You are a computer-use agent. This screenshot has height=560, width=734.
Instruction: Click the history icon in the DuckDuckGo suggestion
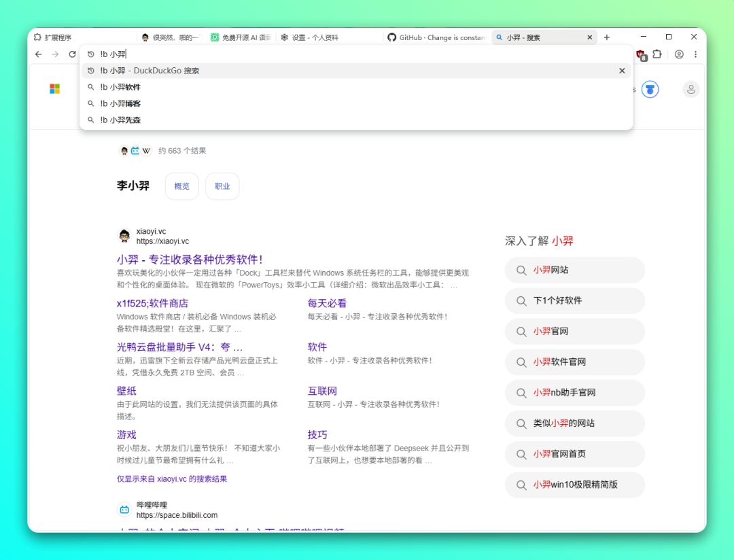[x=91, y=71]
